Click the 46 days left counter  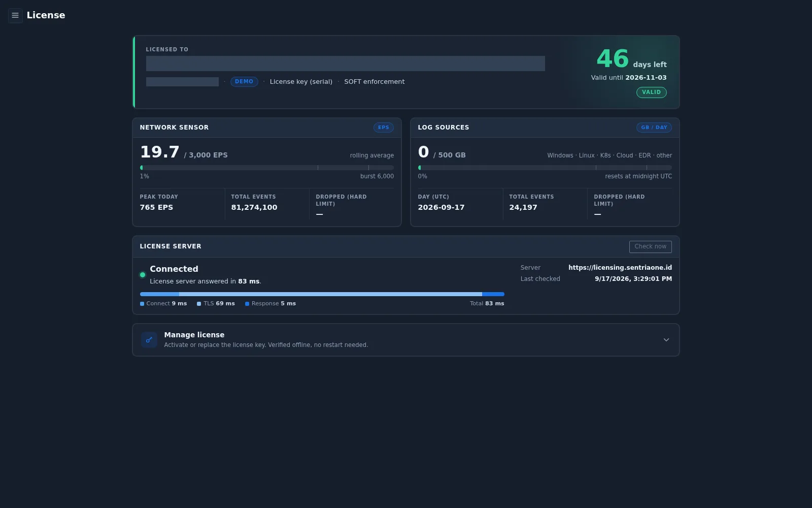pos(631,59)
